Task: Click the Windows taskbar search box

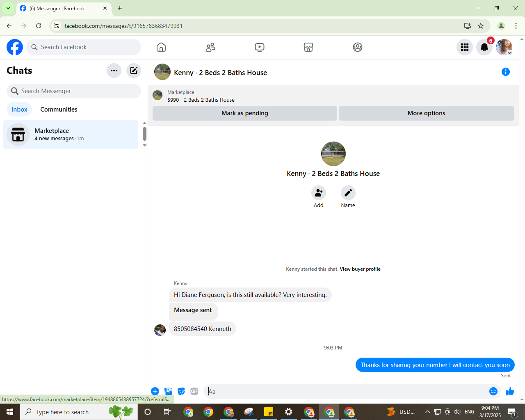Action: click(x=79, y=412)
